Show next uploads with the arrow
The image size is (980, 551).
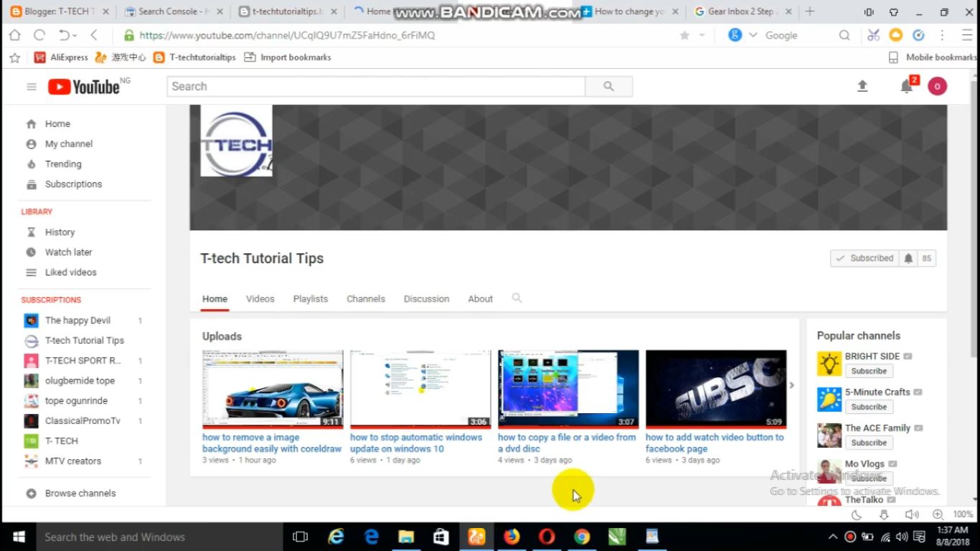pyautogui.click(x=792, y=385)
